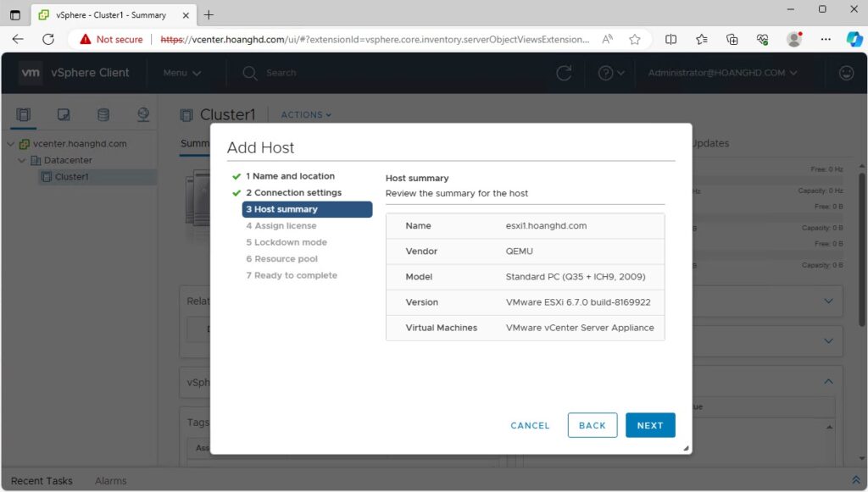Switch to the Updates tab

coord(711,143)
